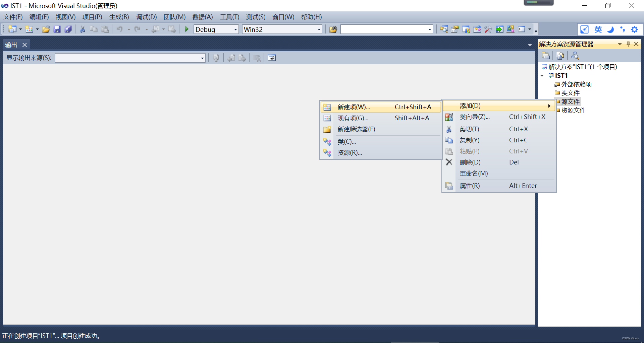Screen dimensions: 644x343
Task: Clear all output with the toolbar icon
Action: point(257,58)
